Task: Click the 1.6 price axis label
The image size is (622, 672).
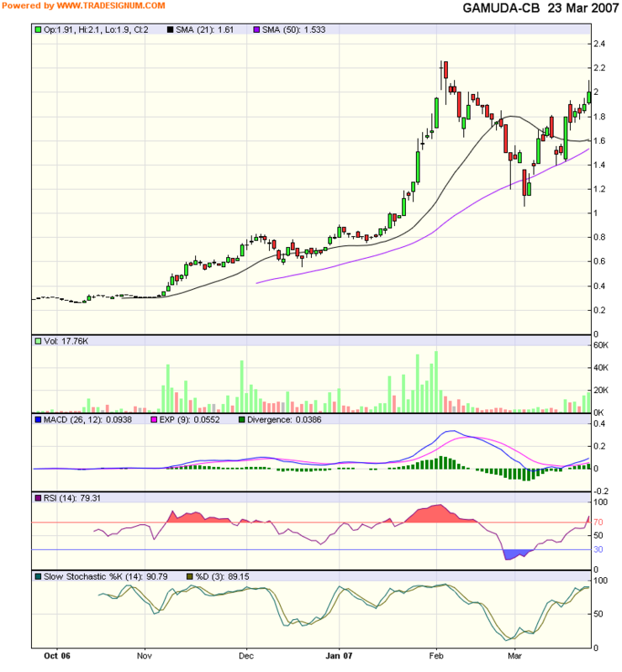Action: (x=599, y=140)
